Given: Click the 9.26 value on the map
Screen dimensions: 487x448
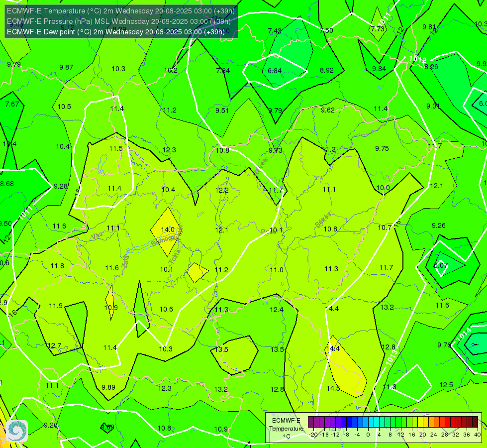Looking at the screenshot, I should point(439,225).
